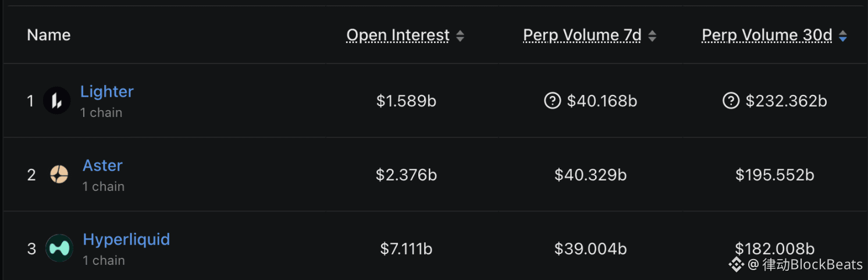Click the question mark beside Lighter's 30d volume
This screenshot has width=868, height=280.
click(730, 101)
